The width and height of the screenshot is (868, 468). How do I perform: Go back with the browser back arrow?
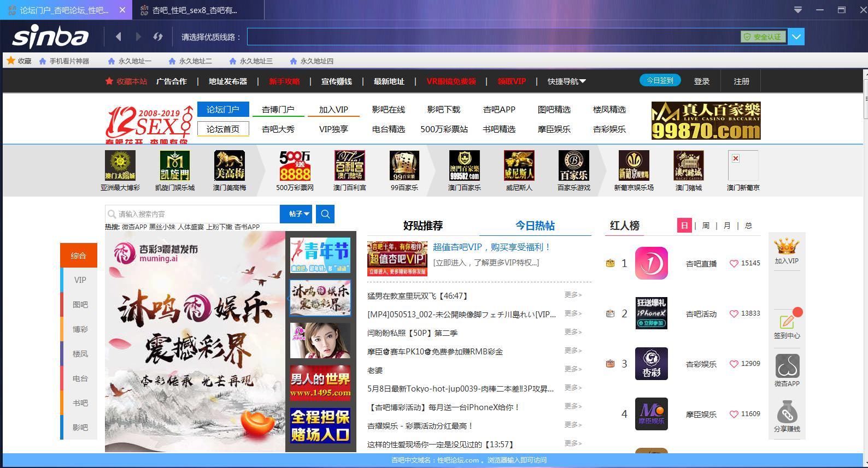[x=118, y=37]
